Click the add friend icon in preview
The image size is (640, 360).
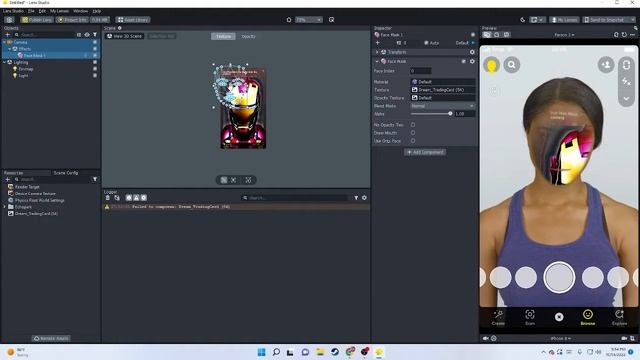pyautogui.click(x=606, y=65)
